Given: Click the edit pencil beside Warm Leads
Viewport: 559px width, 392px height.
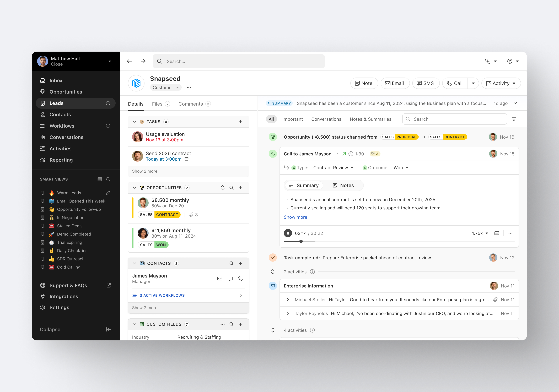Looking at the screenshot, I should pyautogui.click(x=108, y=193).
